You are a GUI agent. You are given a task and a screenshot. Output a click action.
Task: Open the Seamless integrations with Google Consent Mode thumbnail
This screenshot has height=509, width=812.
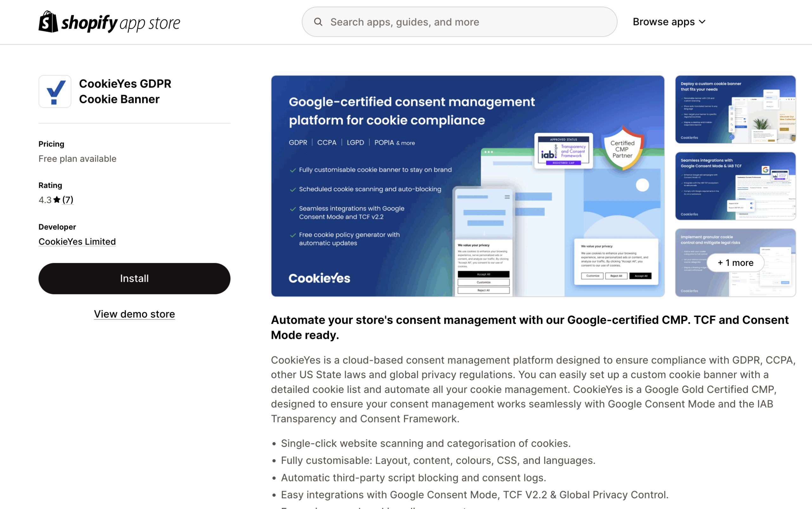click(736, 186)
